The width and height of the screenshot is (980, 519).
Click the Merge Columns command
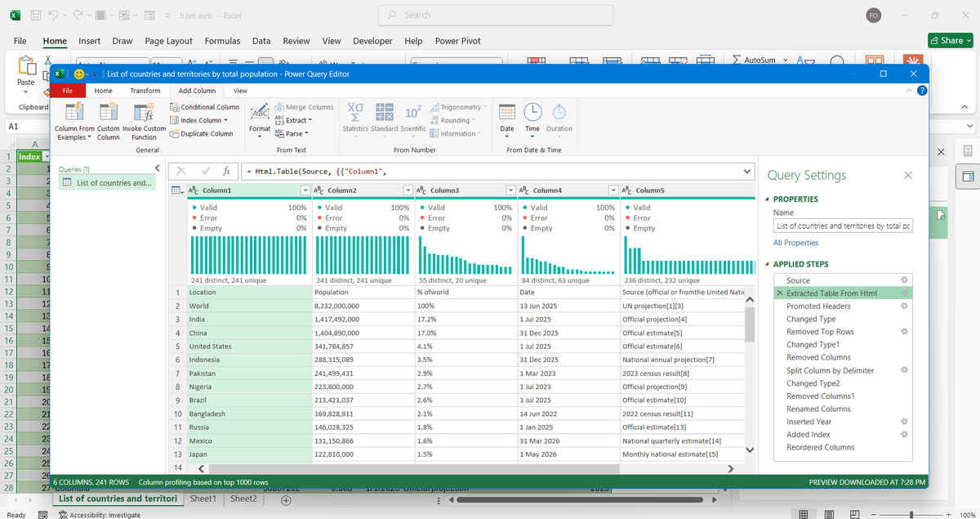[x=304, y=107]
